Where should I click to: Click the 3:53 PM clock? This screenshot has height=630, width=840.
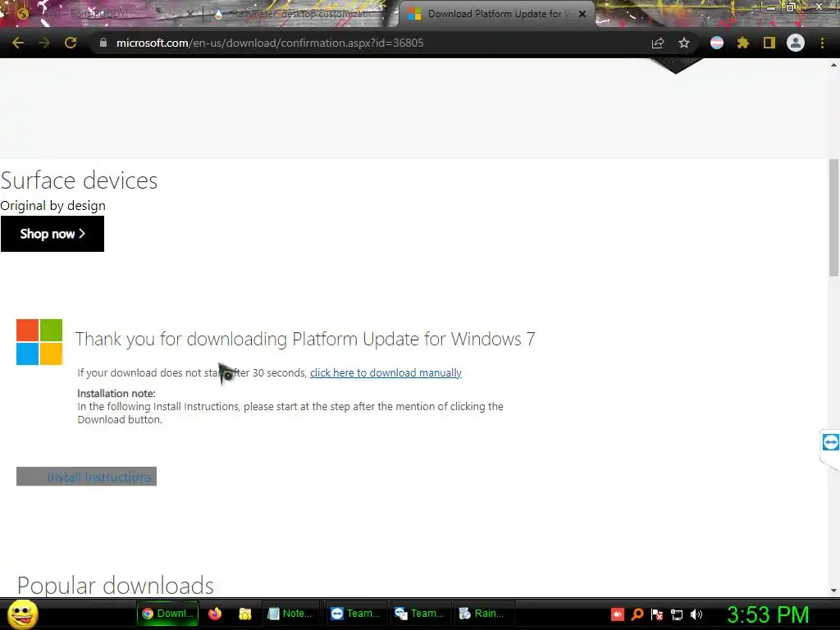(x=768, y=614)
